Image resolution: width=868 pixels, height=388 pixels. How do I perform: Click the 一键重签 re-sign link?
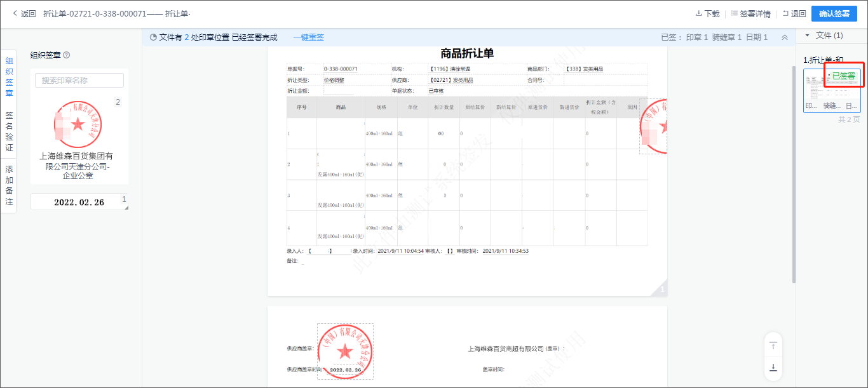click(309, 37)
